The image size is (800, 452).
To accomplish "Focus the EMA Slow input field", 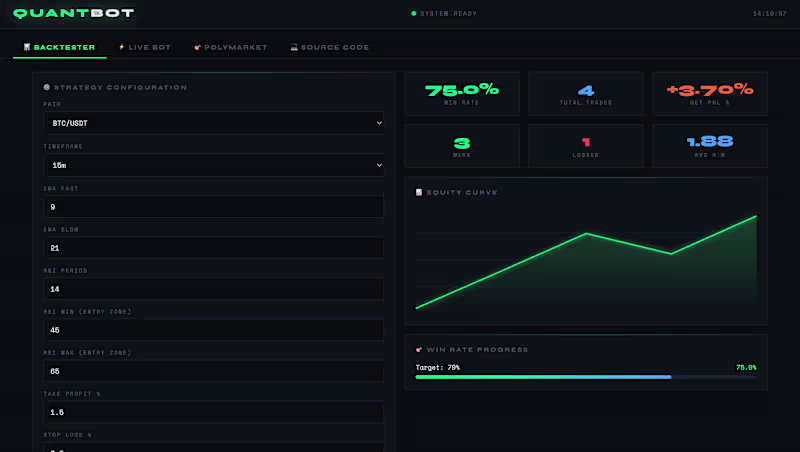I will point(213,248).
